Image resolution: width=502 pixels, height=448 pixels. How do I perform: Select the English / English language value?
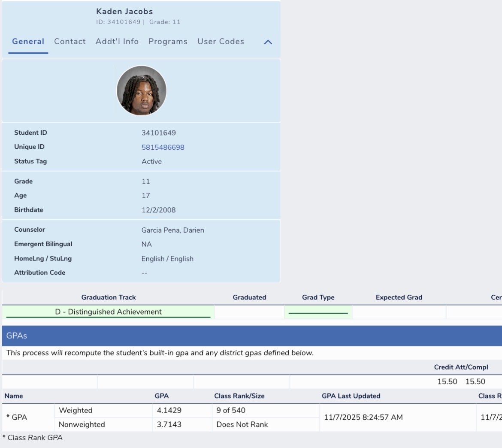coord(167,259)
